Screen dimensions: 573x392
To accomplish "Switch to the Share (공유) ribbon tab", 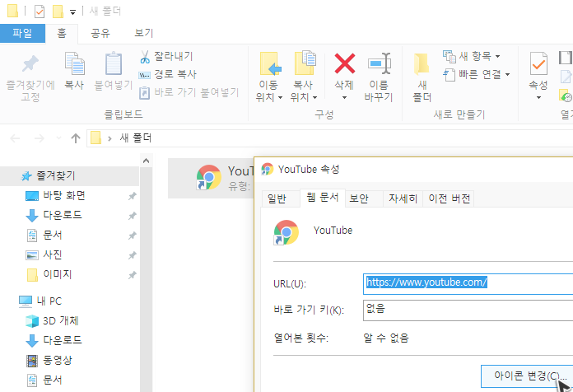I will pyautogui.click(x=100, y=33).
